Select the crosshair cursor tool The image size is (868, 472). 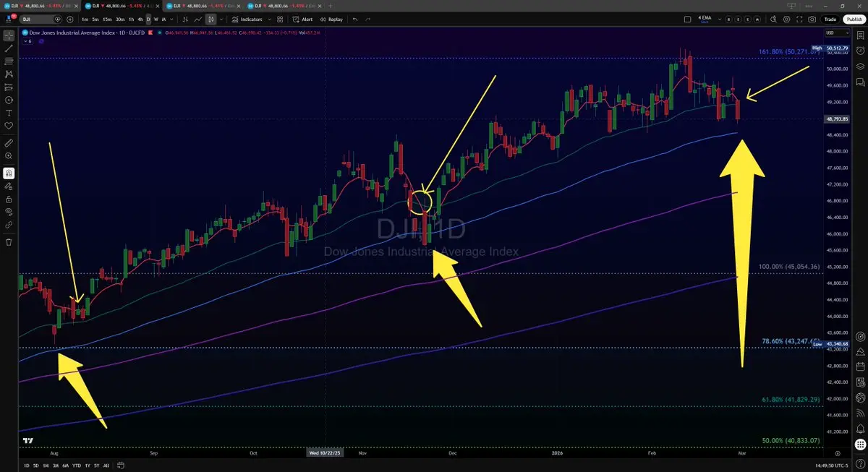(9, 35)
